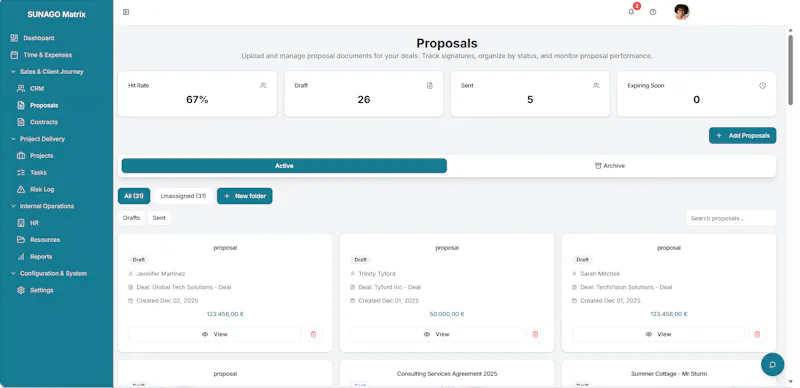Switch to the Archive tab
Screen dimensions: 800x388
610,166
